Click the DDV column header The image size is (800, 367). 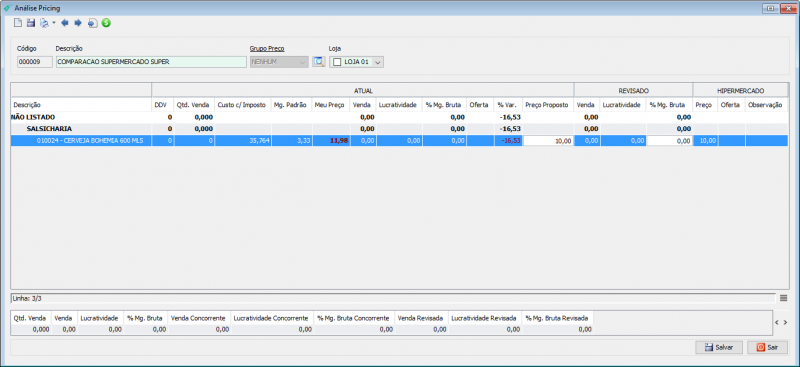(163, 105)
